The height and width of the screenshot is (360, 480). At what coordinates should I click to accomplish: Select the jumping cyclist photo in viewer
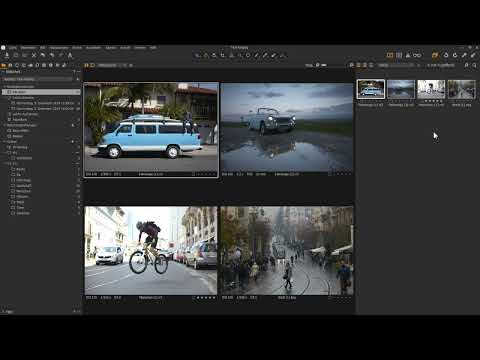tap(151, 250)
